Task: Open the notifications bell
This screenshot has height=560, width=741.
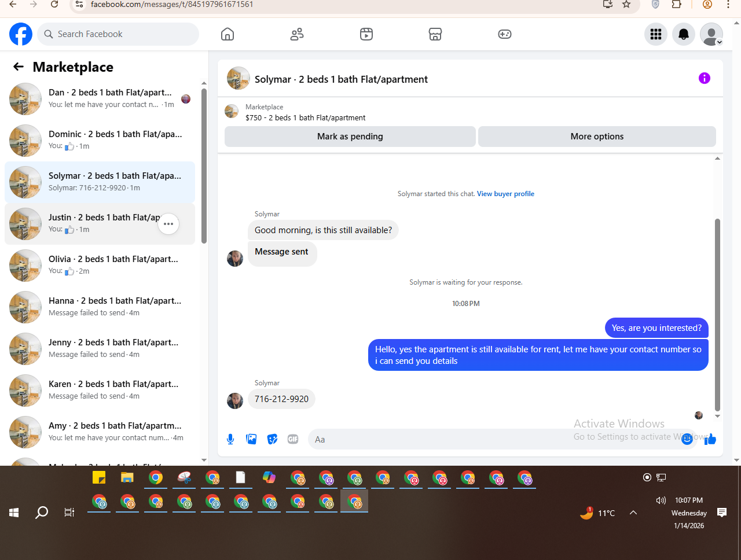Action: point(684,34)
